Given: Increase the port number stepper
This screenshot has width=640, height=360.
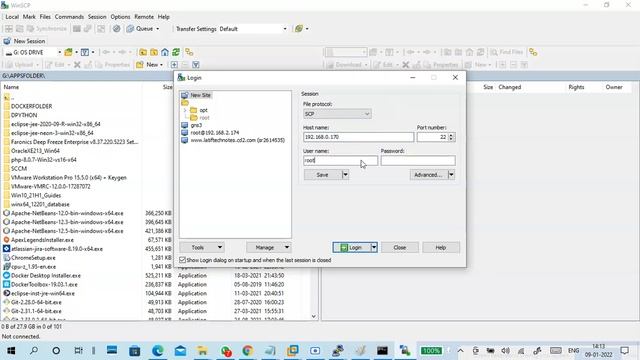Looking at the screenshot, I should click(x=451, y=135).
